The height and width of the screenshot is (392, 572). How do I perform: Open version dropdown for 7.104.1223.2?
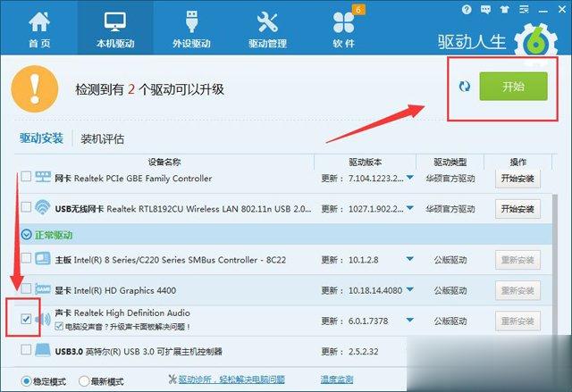coord(410,178)
